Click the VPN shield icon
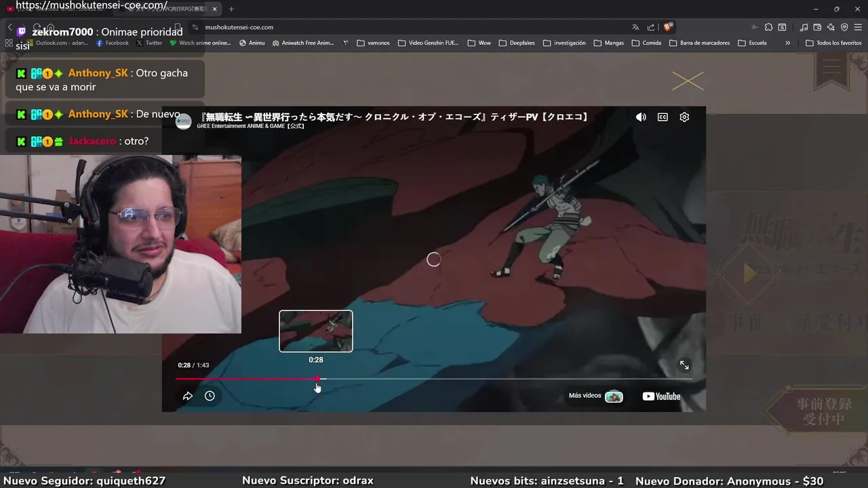Screen dimensions: 868x488 [x=844, y=27]
